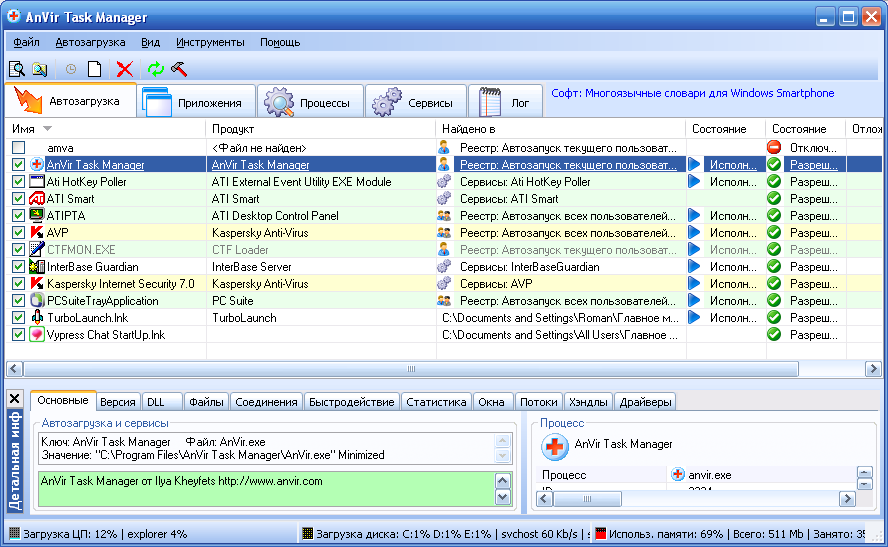Click the Найдено в column header
Image resolution: width=888 pixels, height=547 pixels.
click(561, 129)
